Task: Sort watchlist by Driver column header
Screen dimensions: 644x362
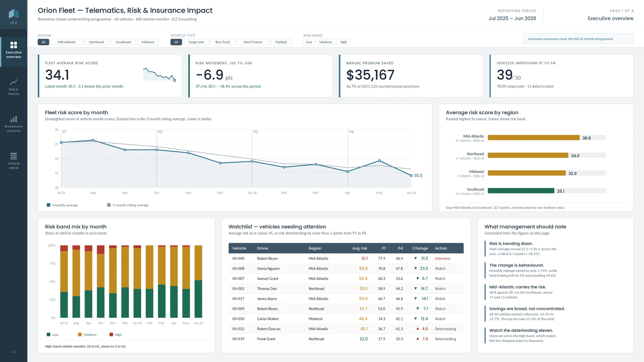Action: (x=263, y=248)
